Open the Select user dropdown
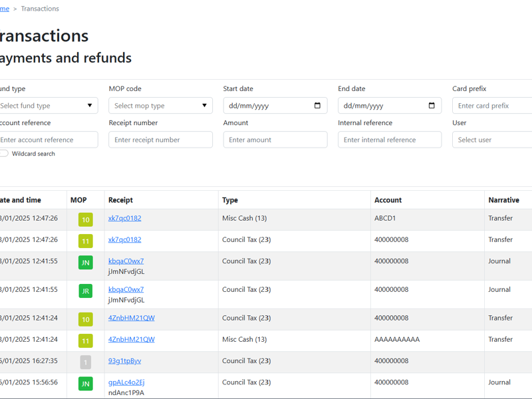This screenshot has height=399, width=532. point(492,140)
